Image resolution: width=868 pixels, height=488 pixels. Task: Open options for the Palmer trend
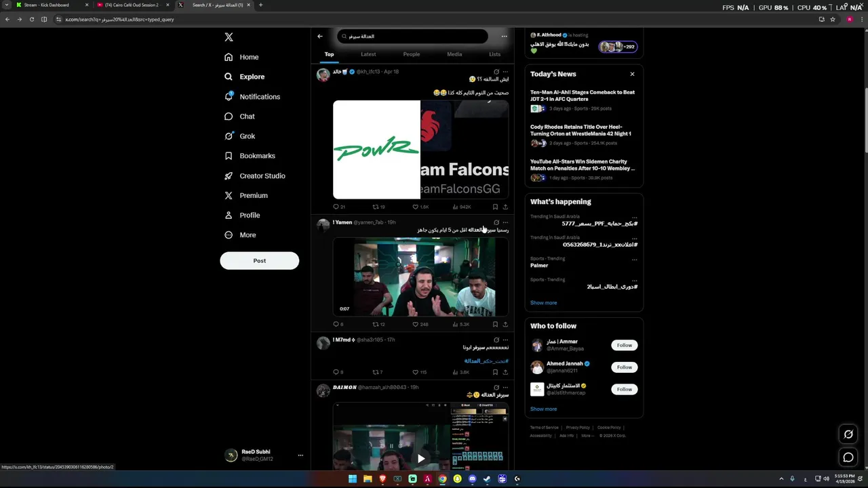click(635, 259)
